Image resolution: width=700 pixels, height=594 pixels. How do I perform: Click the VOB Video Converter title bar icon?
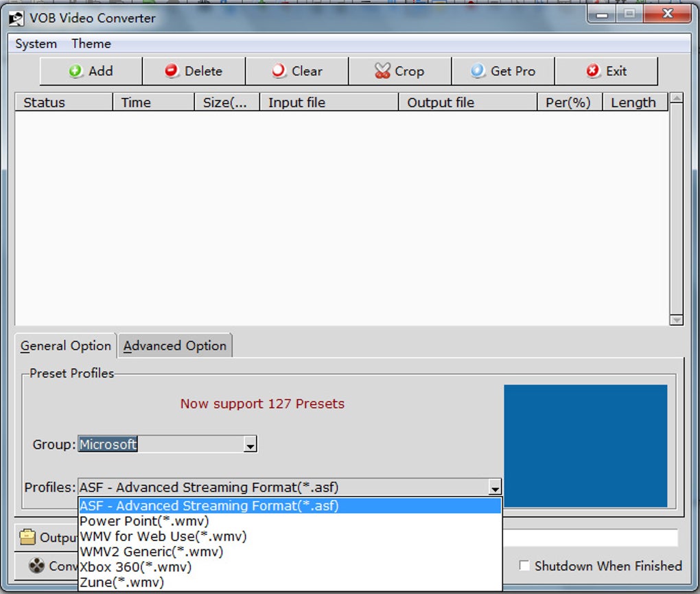tap(16, 19)
